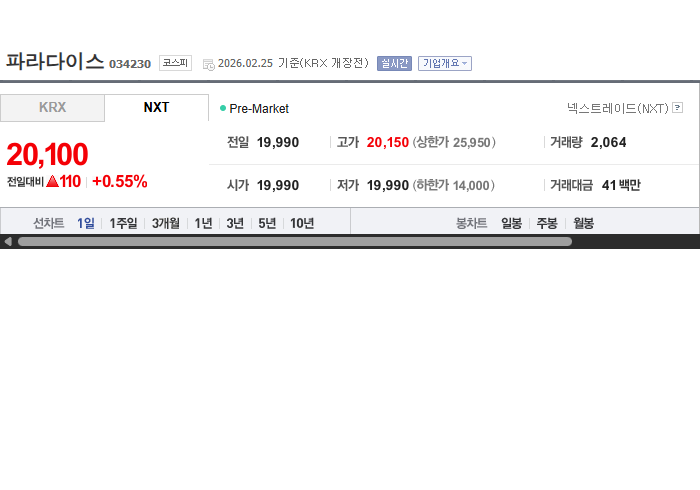Select the 3년 line chart period
The image size is (700, 490).
point(235,223)
